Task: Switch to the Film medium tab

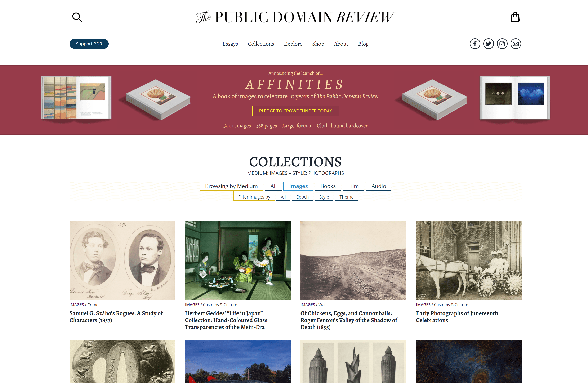Action: point(353,186)
